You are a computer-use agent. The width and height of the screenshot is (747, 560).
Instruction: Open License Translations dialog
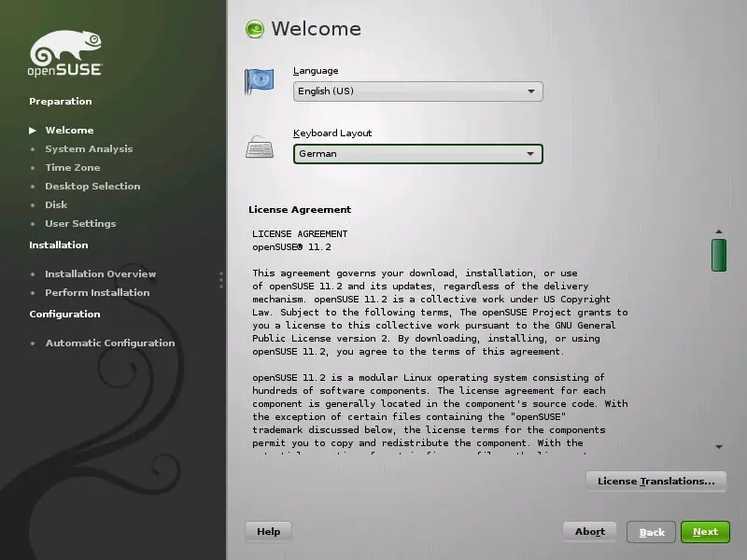click(656, 481)
